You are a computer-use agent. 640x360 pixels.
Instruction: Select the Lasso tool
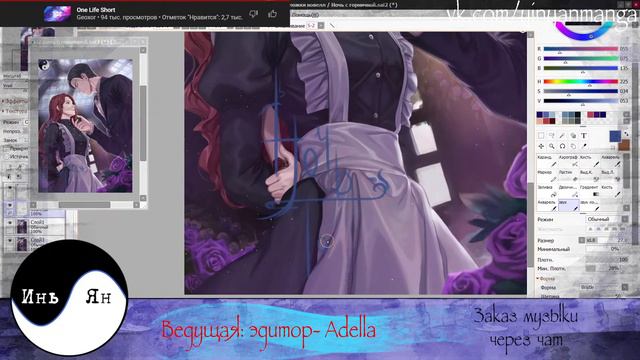pos(551,136)
